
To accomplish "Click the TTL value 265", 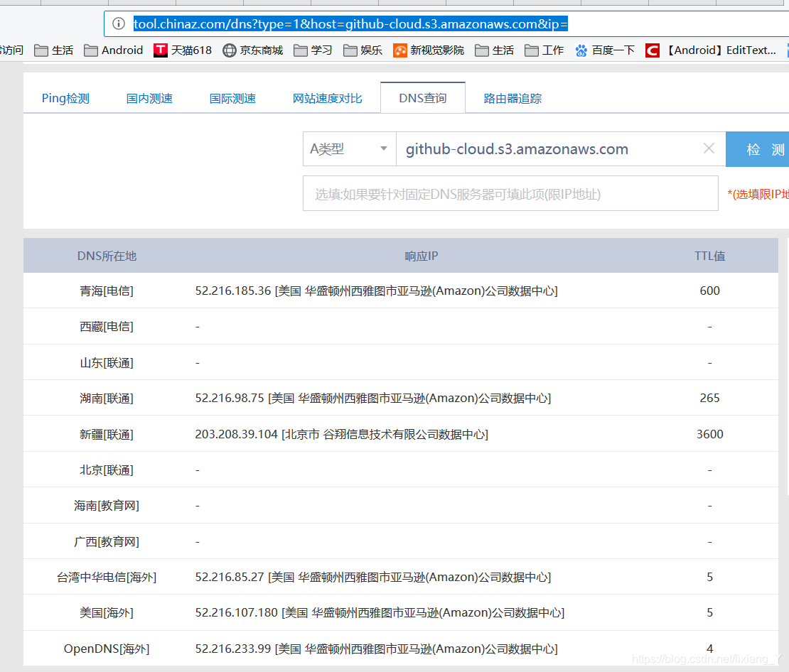I will (709, 398).
